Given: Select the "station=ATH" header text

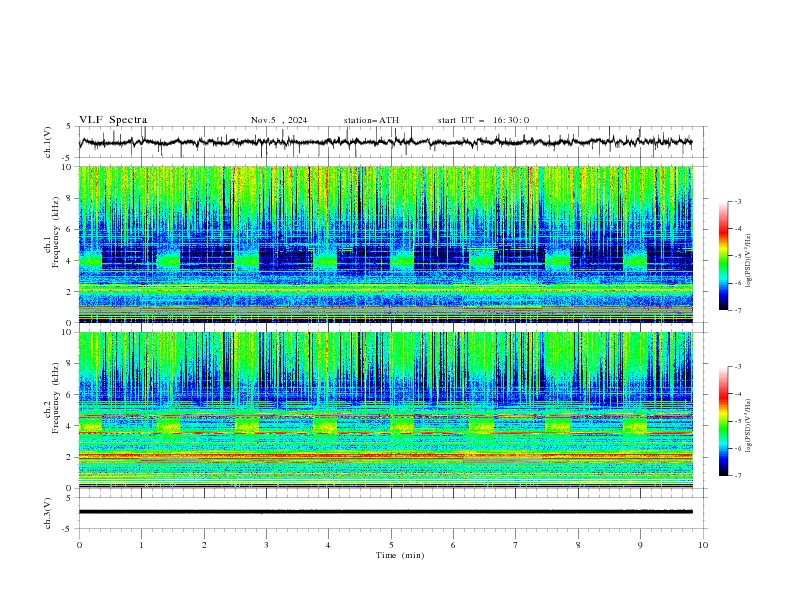Looking at the screenshot, I should pyautogui.click(x=371, y=120).
